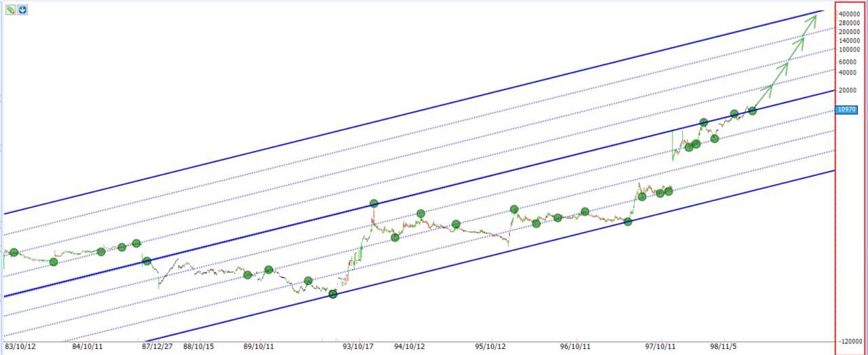Click the green pencil drawing tool icon
Screen dimensions: 868x355
pos(10,10)
